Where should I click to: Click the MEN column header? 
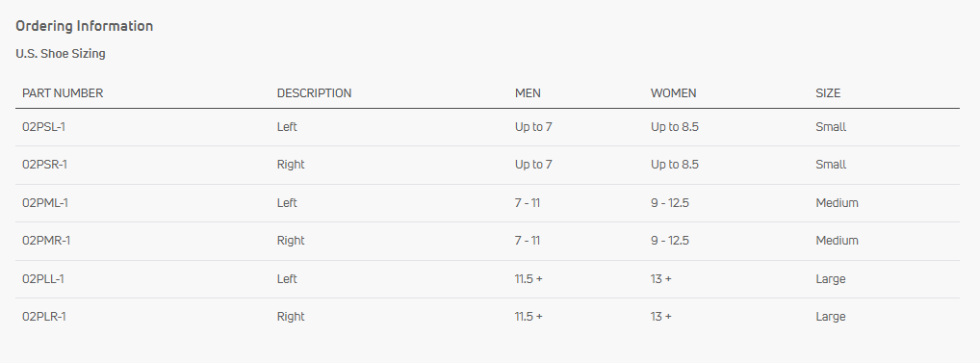[529, 93]
